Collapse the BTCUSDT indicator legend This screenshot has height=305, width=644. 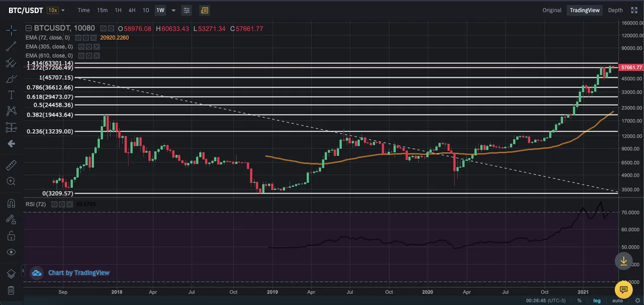pyautogui.click(x=29, y=29)
